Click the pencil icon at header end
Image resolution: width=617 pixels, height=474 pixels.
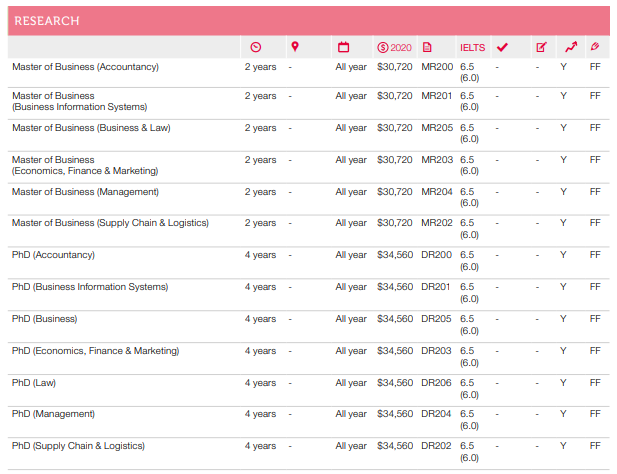click(x=595, y=47)
